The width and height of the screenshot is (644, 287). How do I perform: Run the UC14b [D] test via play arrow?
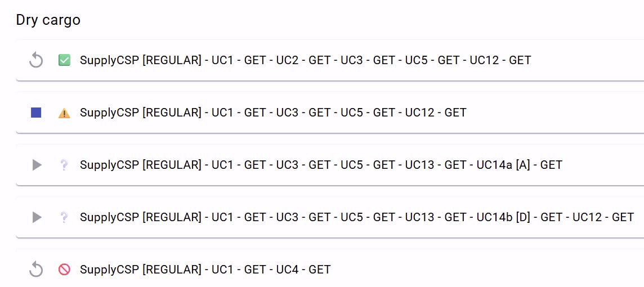click(37, 217)
